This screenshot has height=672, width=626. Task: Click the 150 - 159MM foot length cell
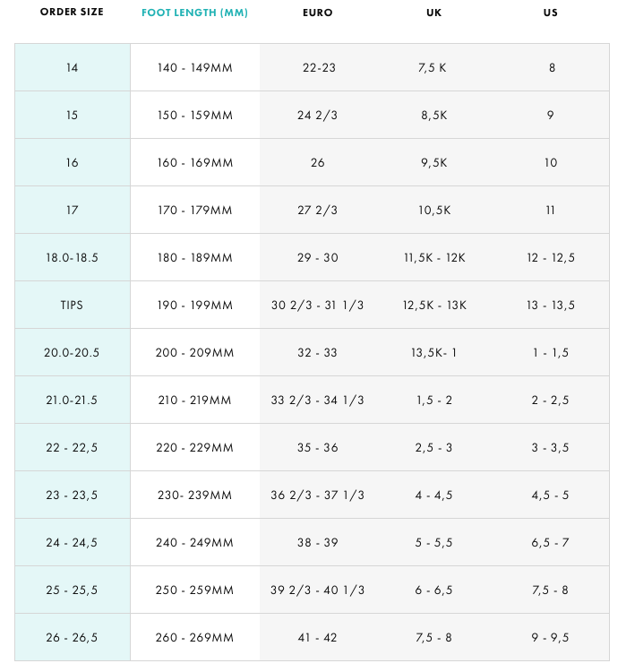195,115
